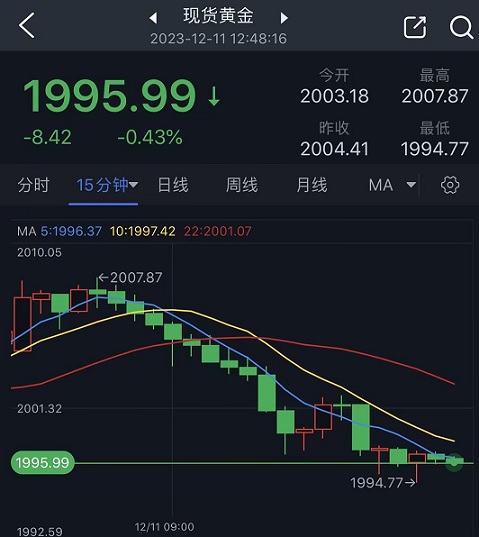Open chart settings gear icon
This screenshot has width=479, height=537.
pyautogui.click(x=450, y=185)
